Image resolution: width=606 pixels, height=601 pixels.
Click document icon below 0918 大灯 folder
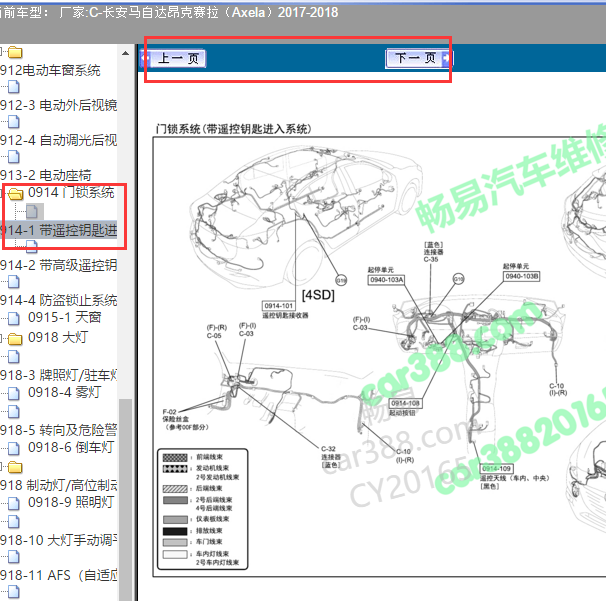coord(14,356)
